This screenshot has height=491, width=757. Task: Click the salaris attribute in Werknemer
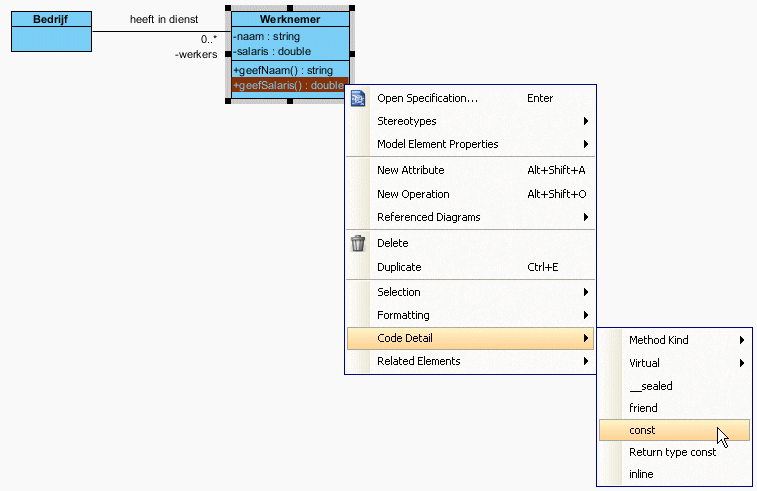(272, 51)
